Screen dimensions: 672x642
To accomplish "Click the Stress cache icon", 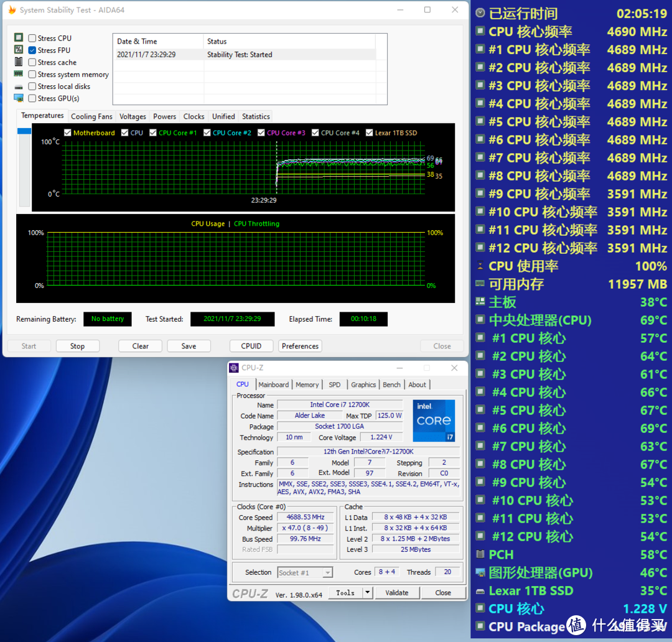I will pyautogui.click(x=19, y=62).
